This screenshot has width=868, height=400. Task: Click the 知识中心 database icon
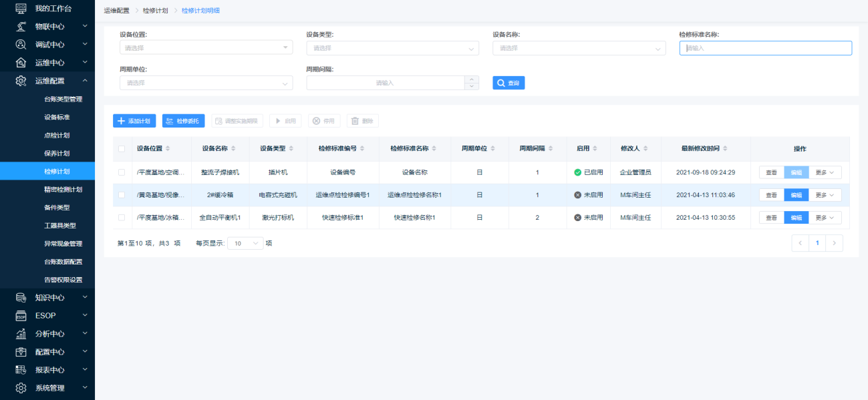(x=21, y=297)
